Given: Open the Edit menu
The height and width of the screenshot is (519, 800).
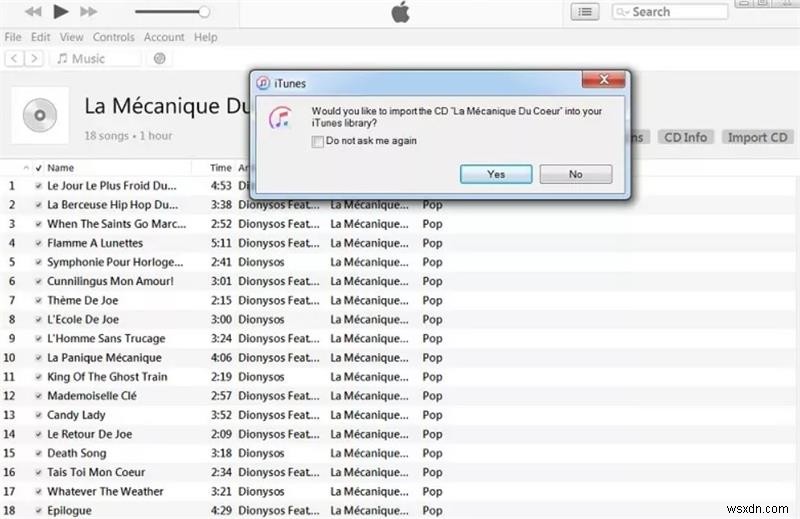Looking at the screenshot, I should 40,37.
